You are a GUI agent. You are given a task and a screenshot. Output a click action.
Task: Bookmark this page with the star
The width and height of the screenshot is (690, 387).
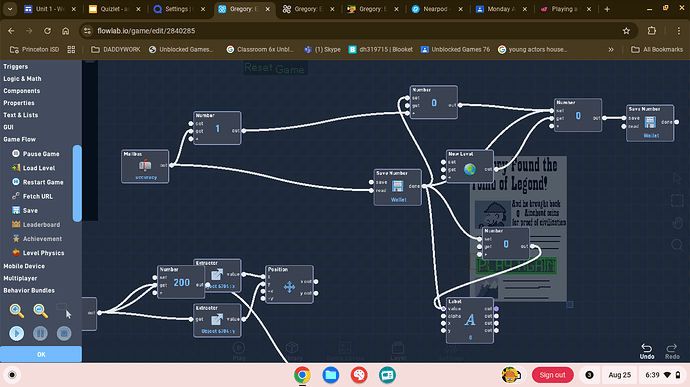626,31
